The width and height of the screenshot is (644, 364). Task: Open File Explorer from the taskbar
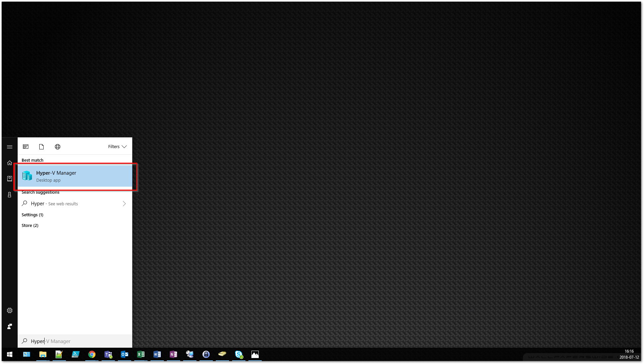43,354
